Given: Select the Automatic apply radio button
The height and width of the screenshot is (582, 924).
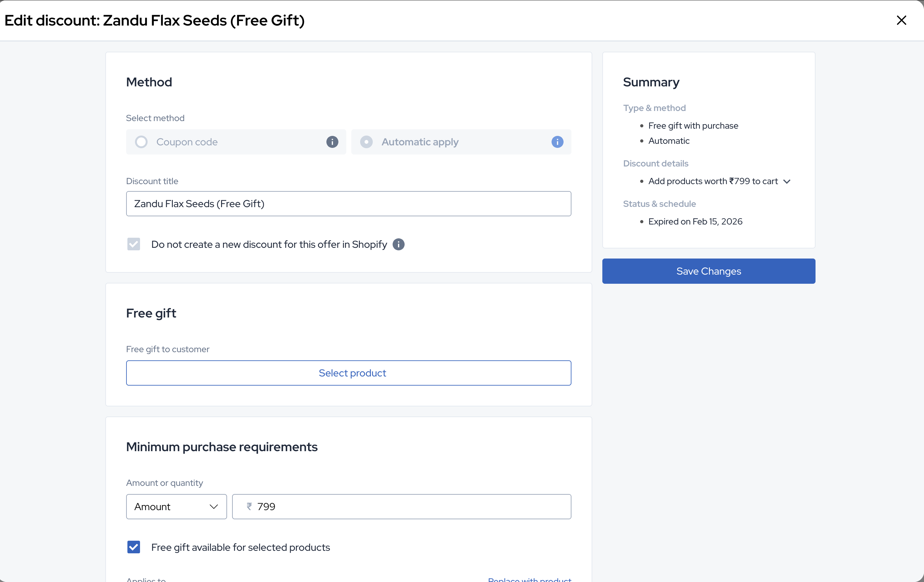Looking at the screenshot, I should pos(366,142).
